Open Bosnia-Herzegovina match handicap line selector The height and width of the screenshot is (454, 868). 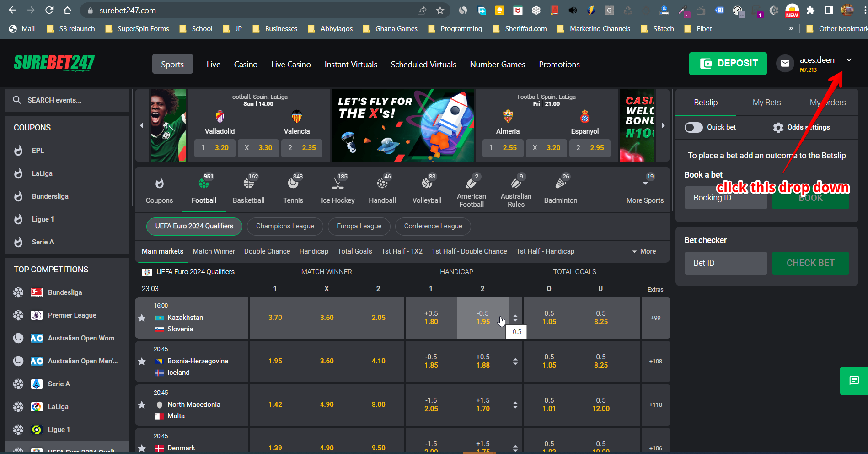coord(515,362)
